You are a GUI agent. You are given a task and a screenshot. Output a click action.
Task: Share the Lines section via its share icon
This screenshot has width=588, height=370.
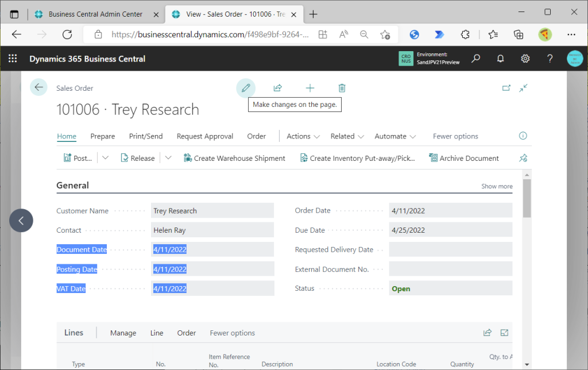[487, 333]
